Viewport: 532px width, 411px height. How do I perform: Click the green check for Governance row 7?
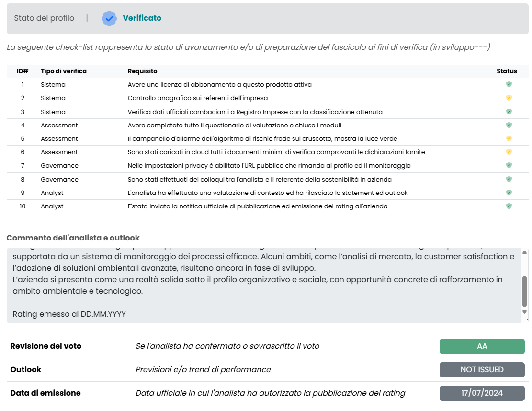pos(509,165)
